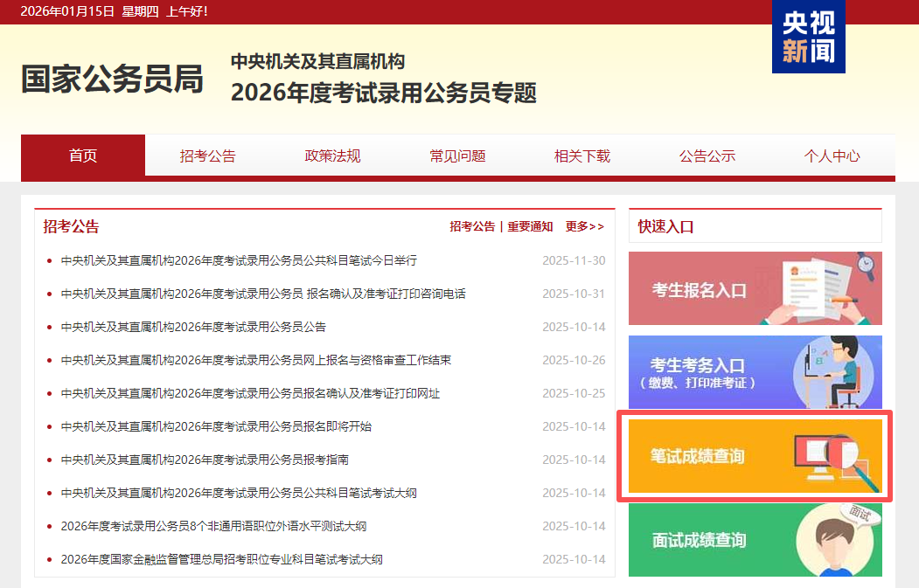The image size is (919, 588).
Task: Switch to the 政策法规 tab
Action: click(x=331, y=156)
